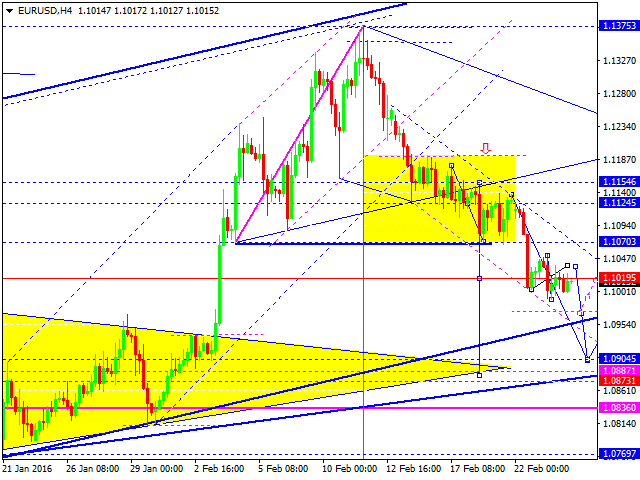Image resolution: width=640 pixels, height=480 pixels.
Task: Click the EURUSD,H4 chart title text
Action: click(45, 11)
